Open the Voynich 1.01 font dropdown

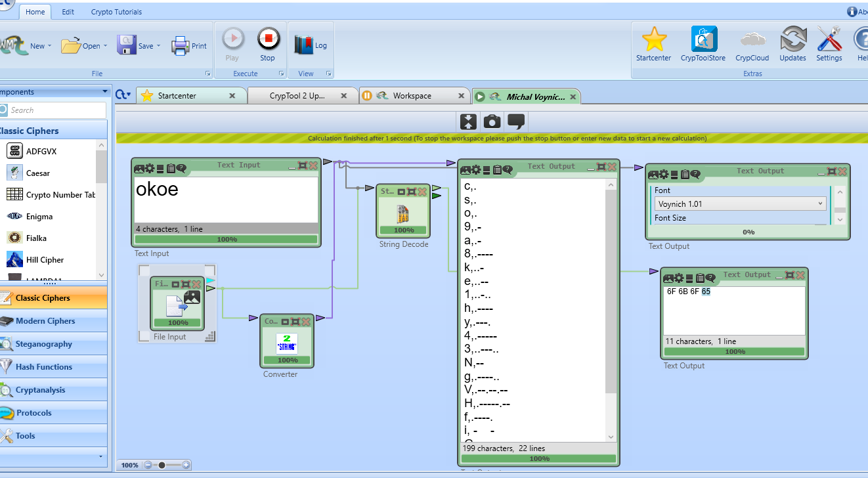point(821,203)
